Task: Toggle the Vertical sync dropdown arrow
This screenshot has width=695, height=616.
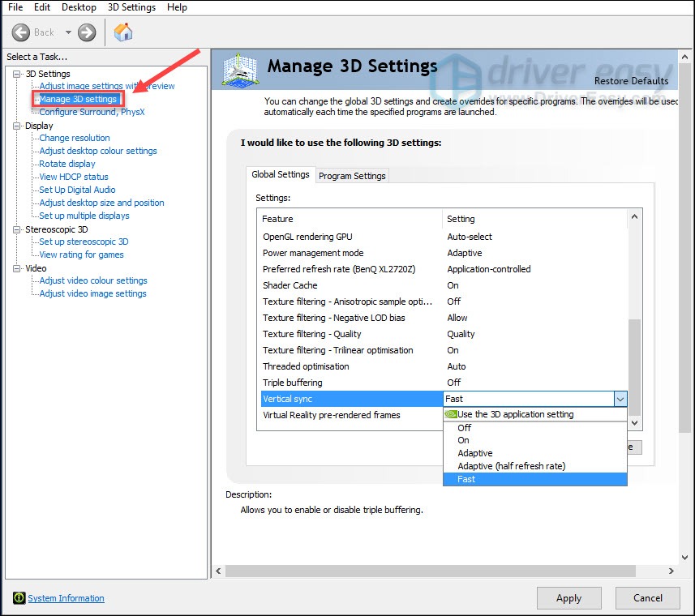Action: click(620, 399)
